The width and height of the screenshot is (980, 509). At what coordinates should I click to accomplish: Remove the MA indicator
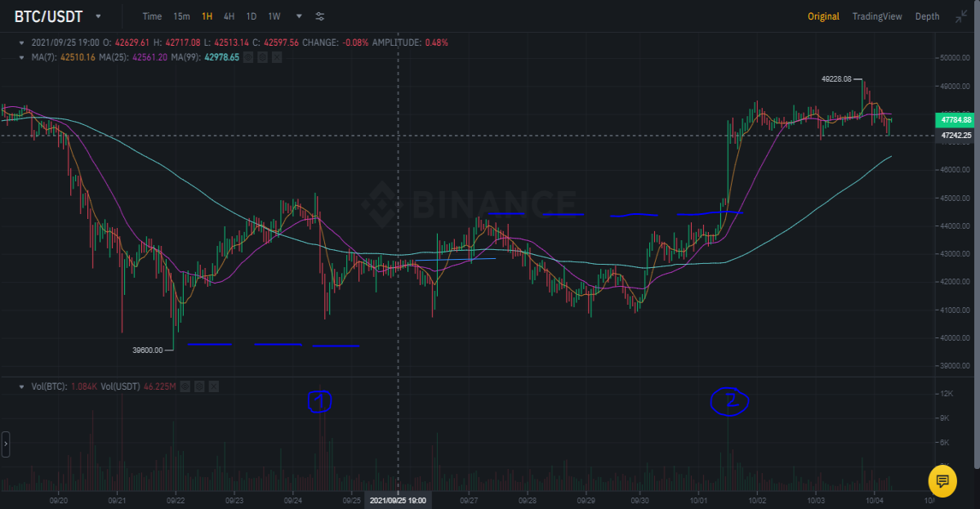[277, 57]
